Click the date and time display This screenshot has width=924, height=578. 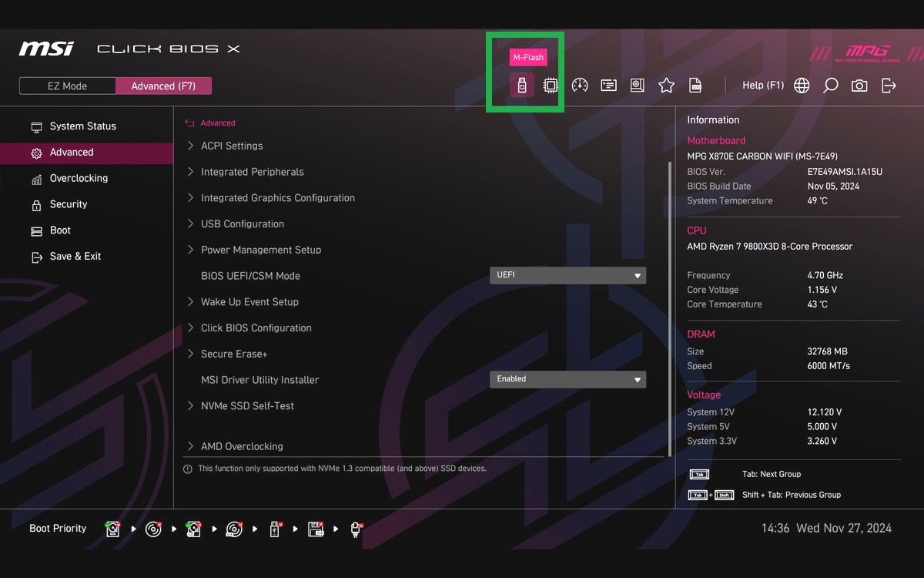click(x=826, y=529)
